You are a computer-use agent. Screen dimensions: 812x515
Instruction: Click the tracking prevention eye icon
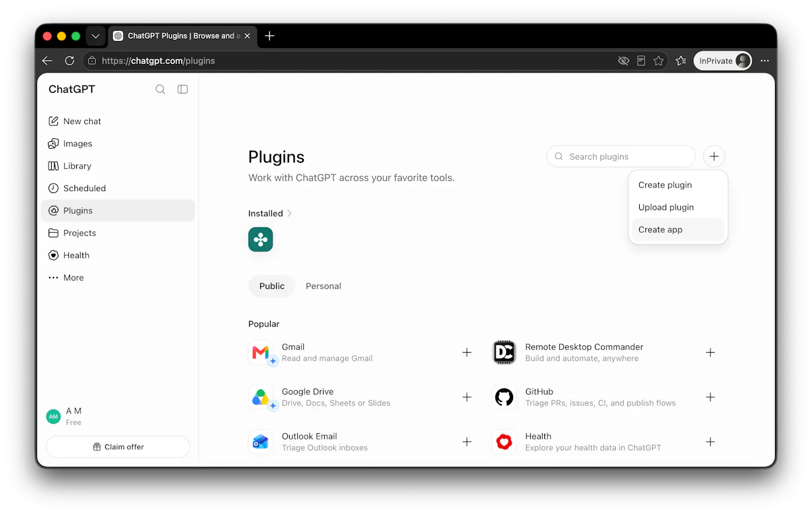623,61
